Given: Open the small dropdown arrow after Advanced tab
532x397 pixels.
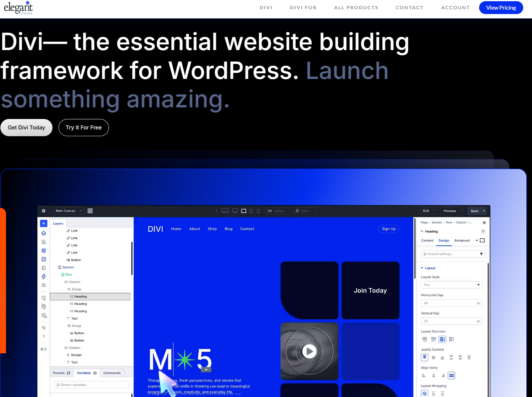Looking at the screenshot, I should pos(477,240).
